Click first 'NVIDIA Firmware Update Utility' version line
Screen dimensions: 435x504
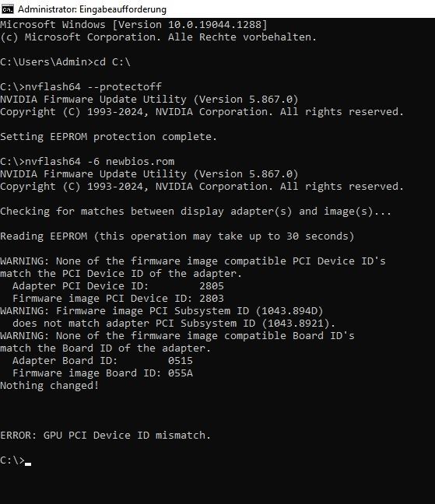tap(149, 100)
